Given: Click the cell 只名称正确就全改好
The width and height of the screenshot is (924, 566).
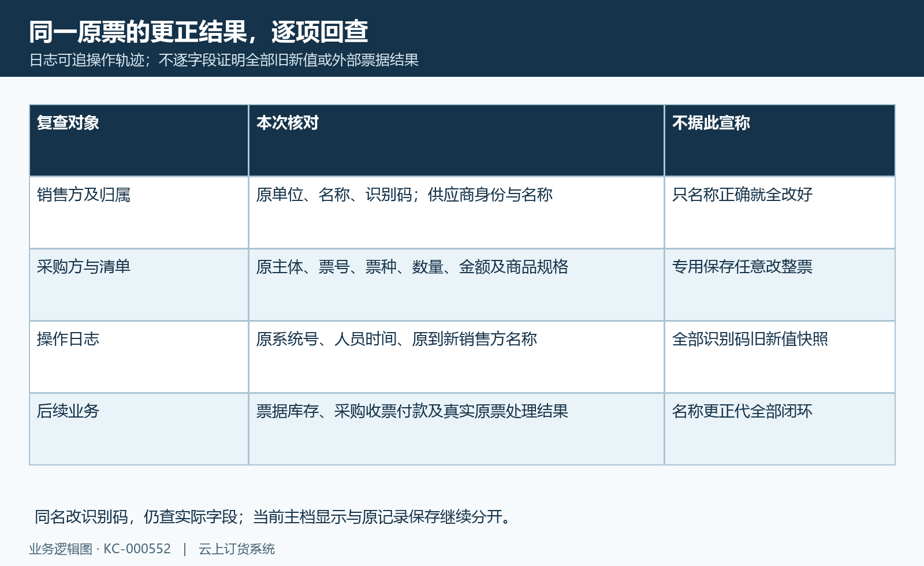Looking at the screenshot, I should point(780,213).
